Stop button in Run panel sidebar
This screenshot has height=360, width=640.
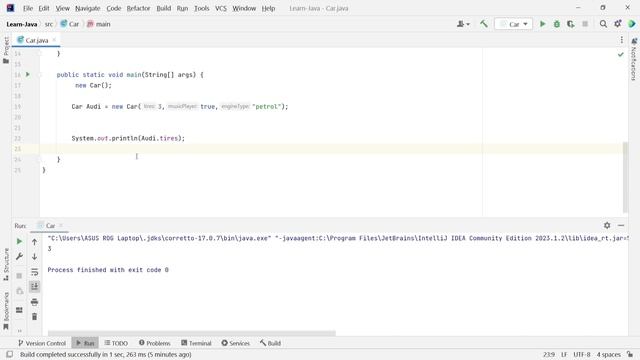tap(19, 276)
